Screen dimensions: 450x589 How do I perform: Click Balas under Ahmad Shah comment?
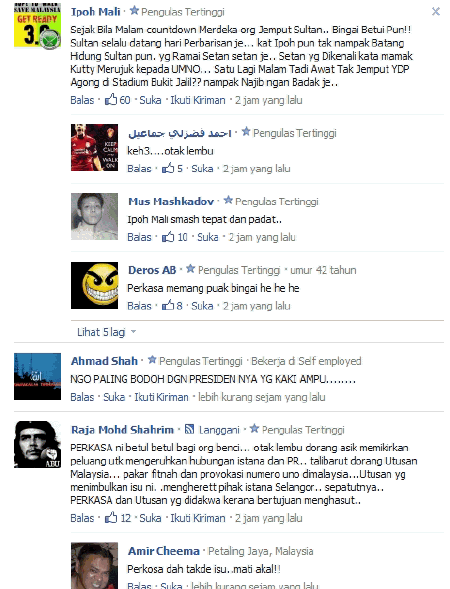point(82,397)
